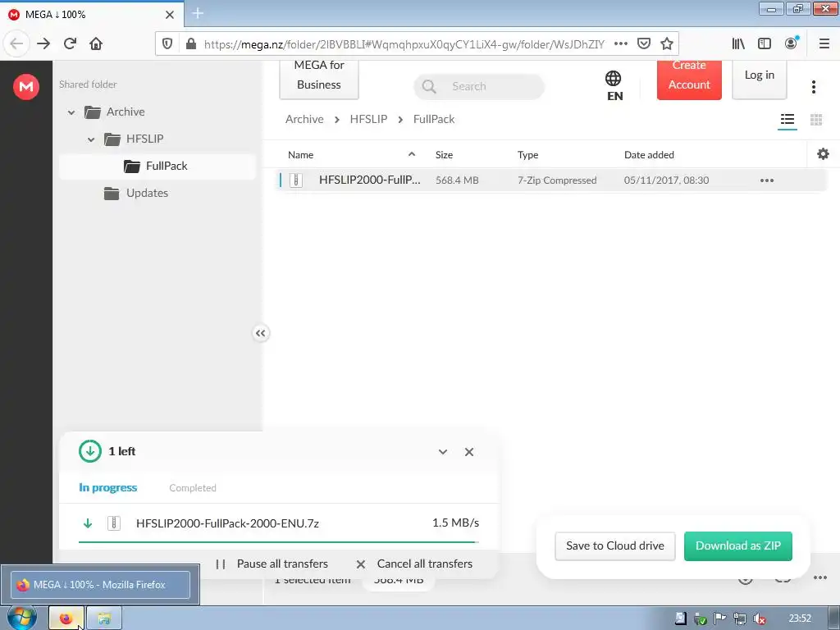The height and width of the screenshot is (630, 840).
Task: Pause all transfers
Action: [272, 564]
